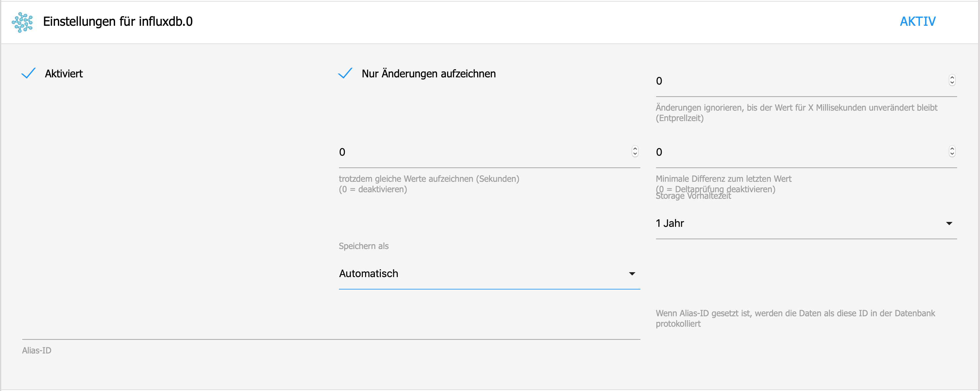
Task: Click dropdown arrow next to 1 Jahr
Action: pyautogui.click(x=949, y=224)
